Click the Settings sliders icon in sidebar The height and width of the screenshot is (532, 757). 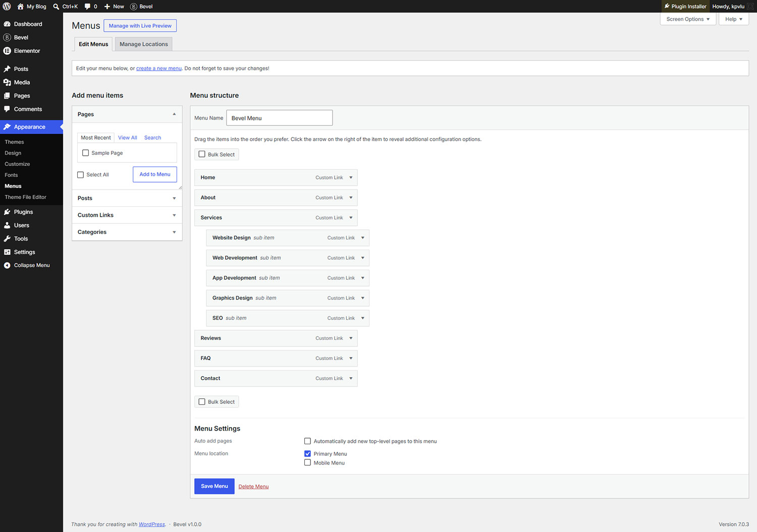[7, 252]
